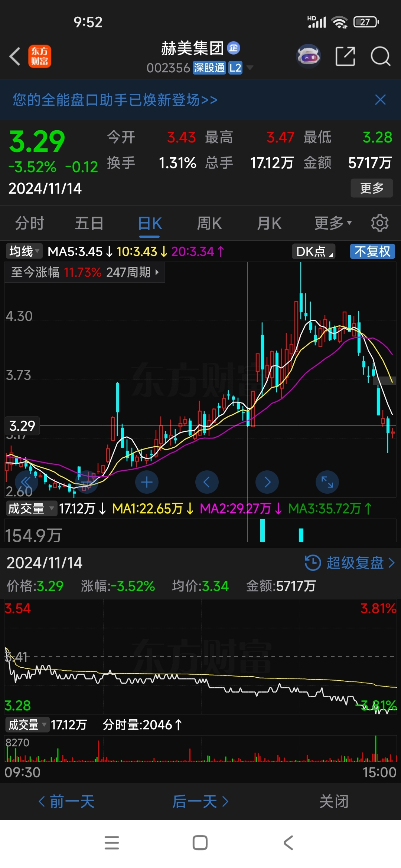Expand the chart with the fullscreen icon

tap(327, 482)
